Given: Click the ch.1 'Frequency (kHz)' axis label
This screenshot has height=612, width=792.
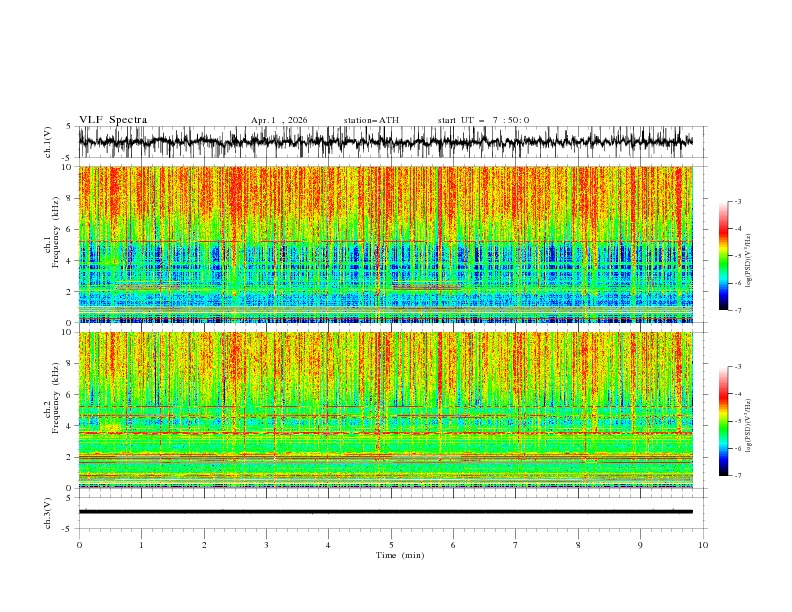Looking at the screenshot, I should coord(56,233).
